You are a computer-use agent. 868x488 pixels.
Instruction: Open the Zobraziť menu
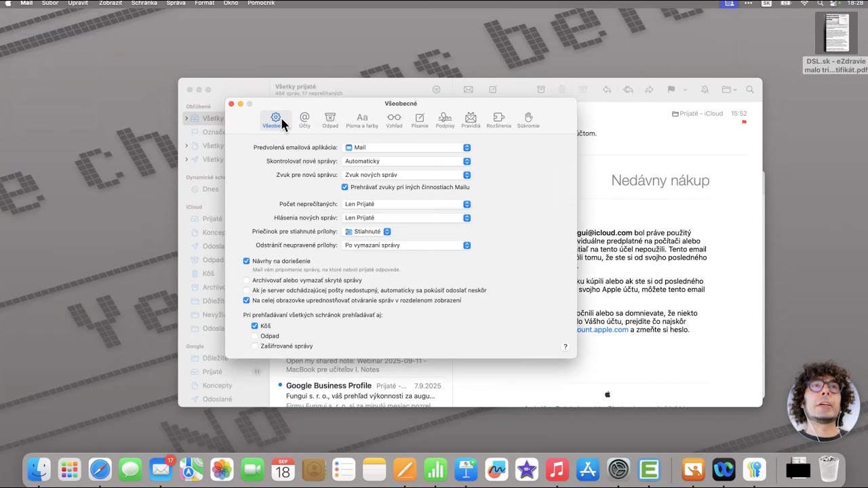point(111,3)
